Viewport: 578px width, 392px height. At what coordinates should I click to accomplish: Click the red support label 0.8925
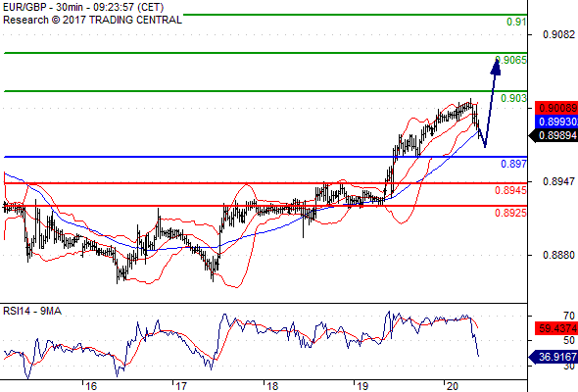[x=510, y=213]
